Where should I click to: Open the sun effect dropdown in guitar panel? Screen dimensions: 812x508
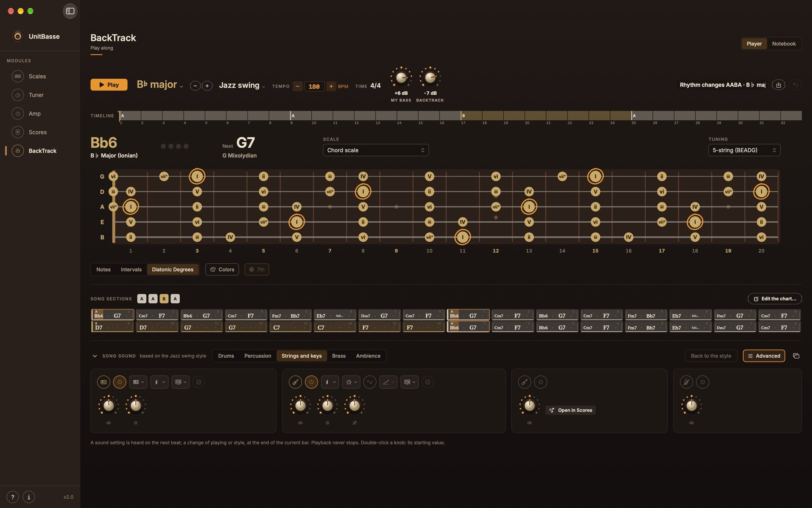pyautogui.click(x=351, y=382)
